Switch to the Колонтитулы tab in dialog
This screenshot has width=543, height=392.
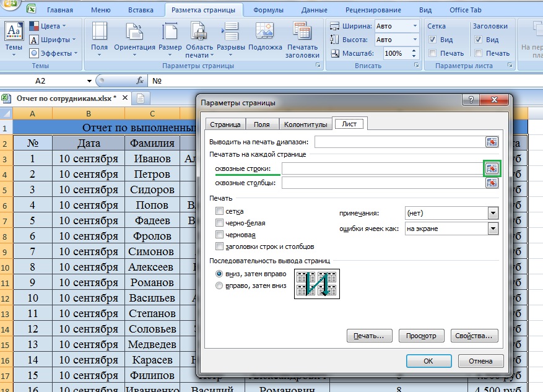(x=305, y=124)
